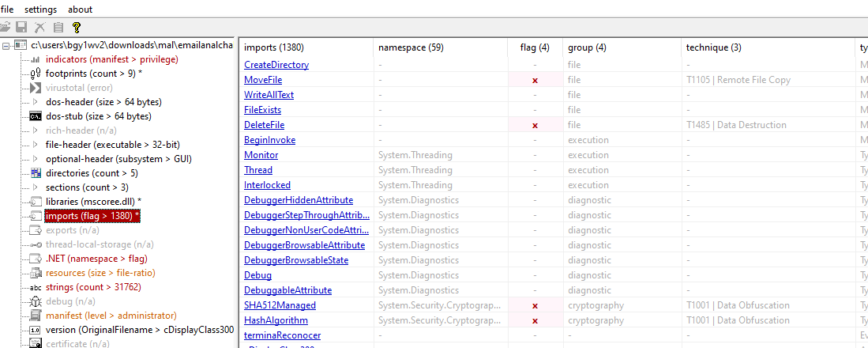Click the red flag mark on SHA512Managed row
The height and width of the screenshot is (348, 868).
535,305
